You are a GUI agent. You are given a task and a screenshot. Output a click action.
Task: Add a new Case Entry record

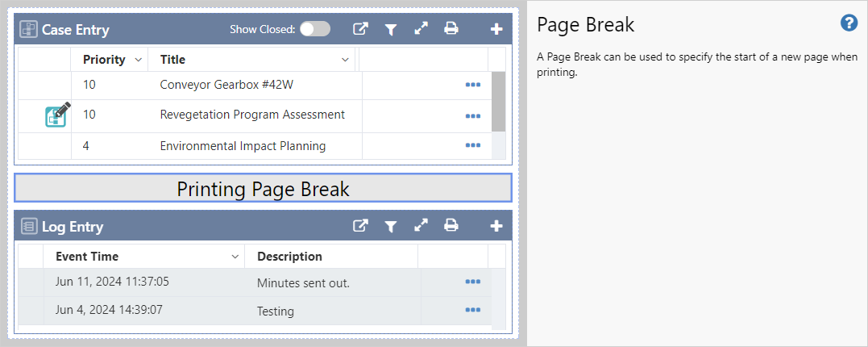click(x=496, y=29)
